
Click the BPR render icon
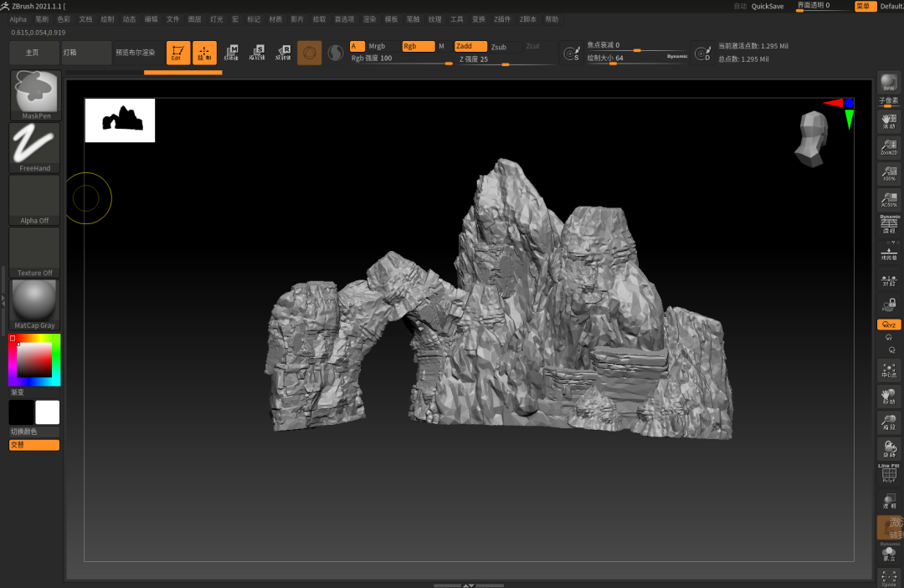click(x=888, y=82)
